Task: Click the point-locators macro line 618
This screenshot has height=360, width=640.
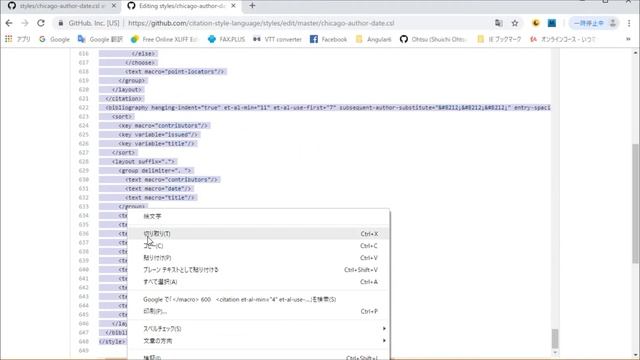Action: [175, 72]
